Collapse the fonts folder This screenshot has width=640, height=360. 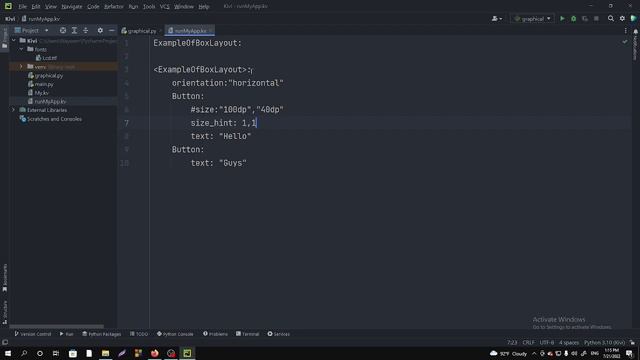pos(21,49)
